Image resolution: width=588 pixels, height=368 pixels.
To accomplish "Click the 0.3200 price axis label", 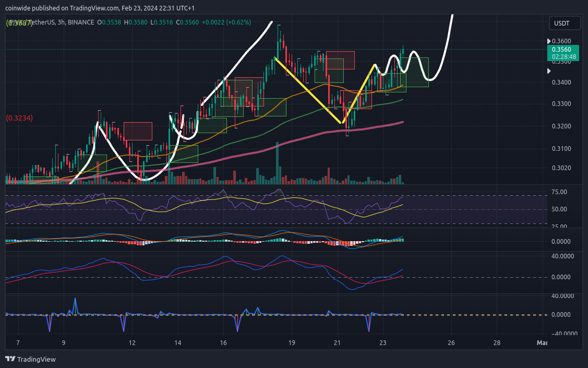I will click(561, 126).
